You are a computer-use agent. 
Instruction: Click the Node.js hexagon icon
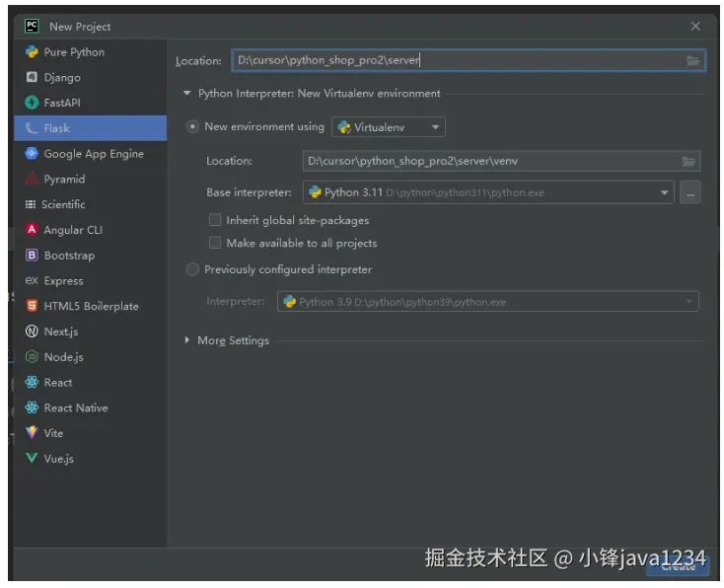coord(32,356)
